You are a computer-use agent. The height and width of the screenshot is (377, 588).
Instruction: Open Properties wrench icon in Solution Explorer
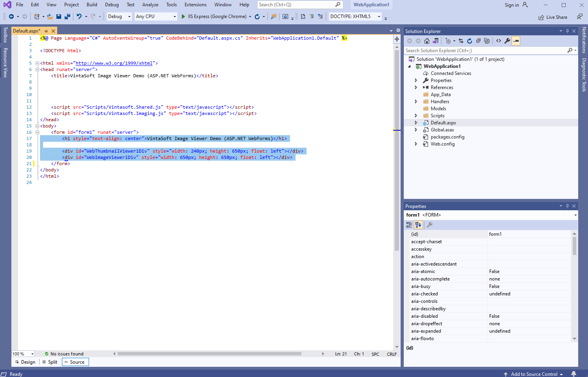pyautogui.click(x=507, y=41)
